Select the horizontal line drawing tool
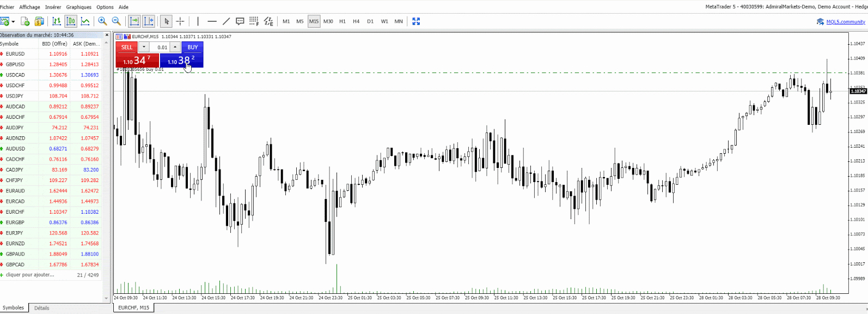868x314 pixels. (x=212, y=21)
